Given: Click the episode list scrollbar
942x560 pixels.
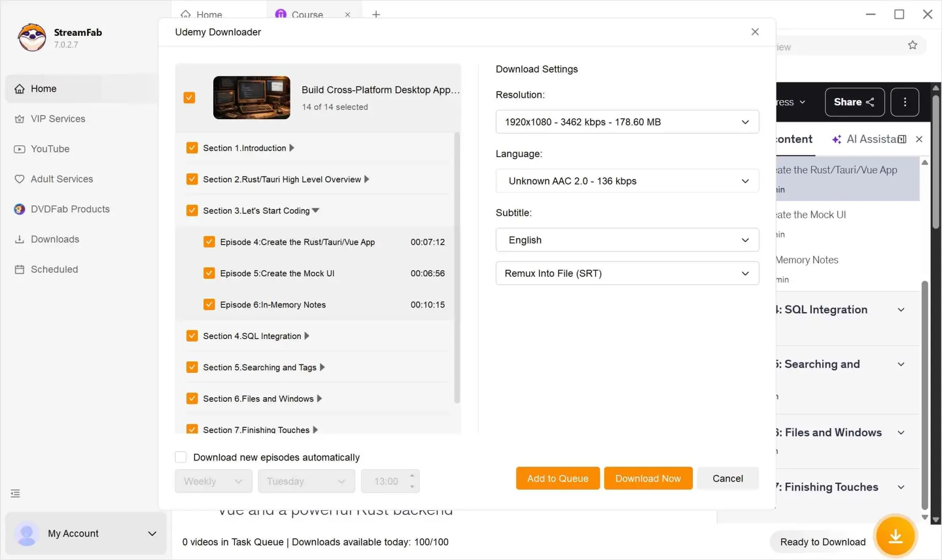Looking at the screenshot, I should [x=457, y=268].
